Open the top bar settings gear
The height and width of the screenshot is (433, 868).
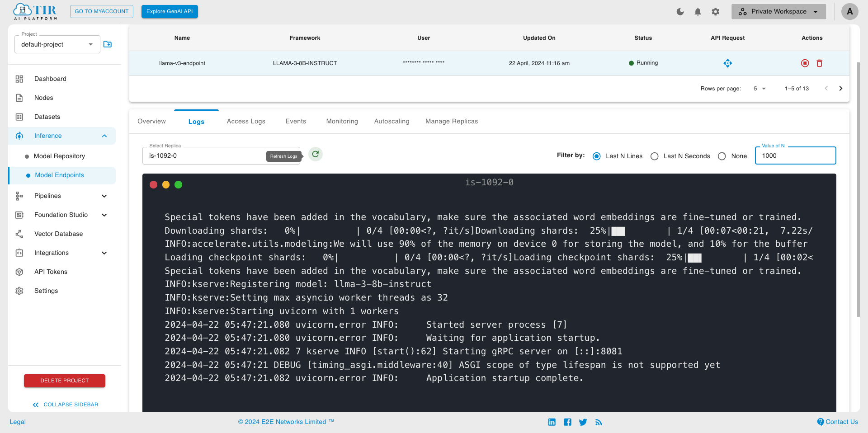tap(715, 12)
